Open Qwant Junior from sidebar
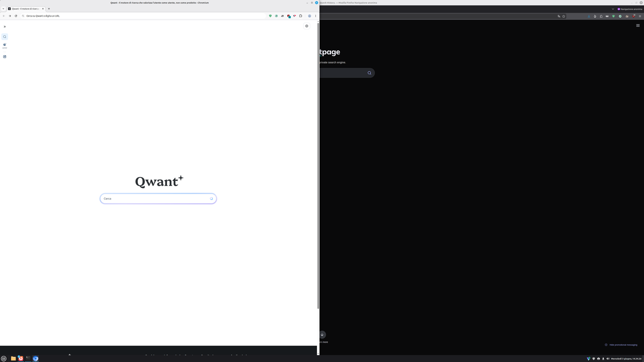This screenshot has width=644, height=362. point(5,46)
